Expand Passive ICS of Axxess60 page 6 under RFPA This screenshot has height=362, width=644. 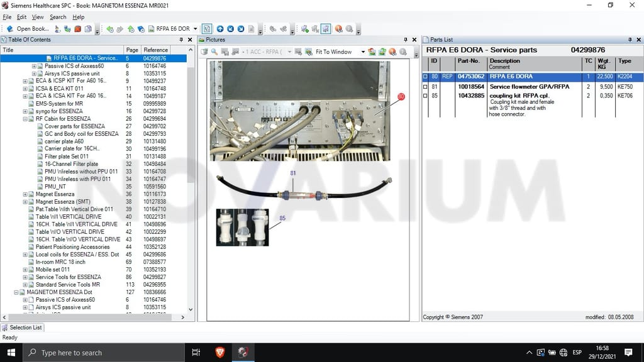coord(34,66)
